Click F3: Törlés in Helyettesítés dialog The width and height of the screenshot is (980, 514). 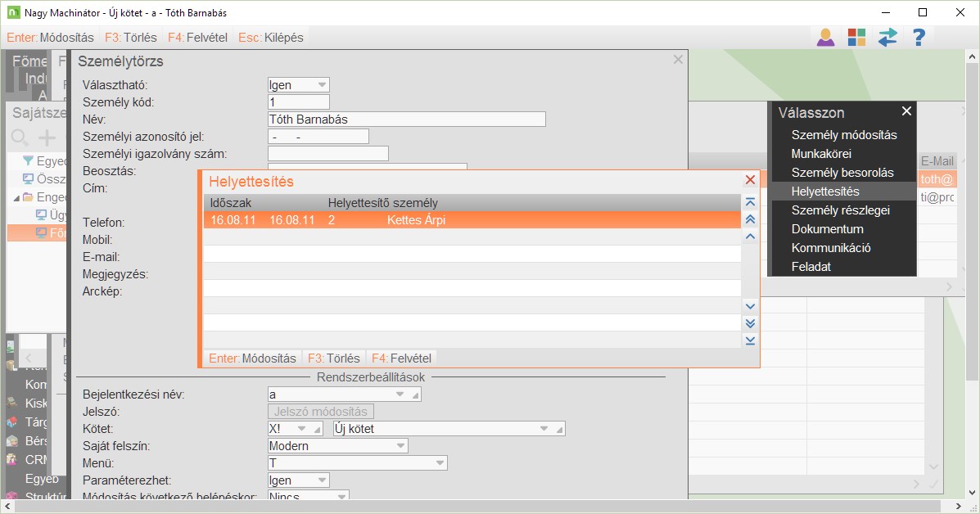334,358
